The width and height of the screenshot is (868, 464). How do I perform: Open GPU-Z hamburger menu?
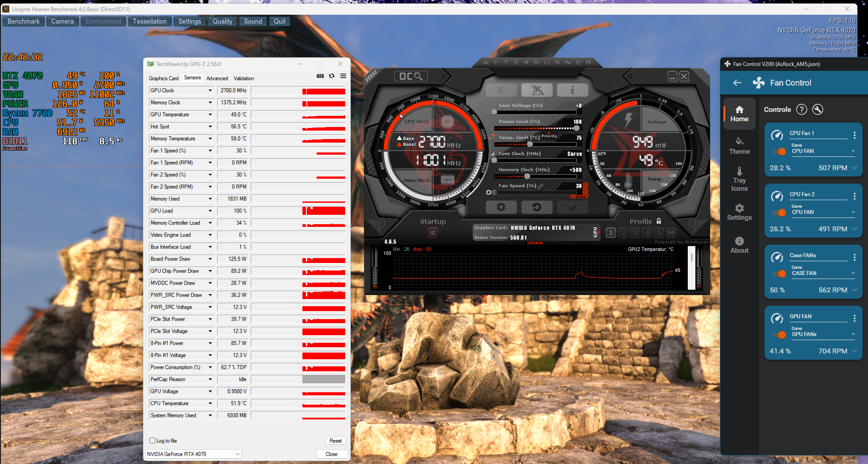point(343,76)
